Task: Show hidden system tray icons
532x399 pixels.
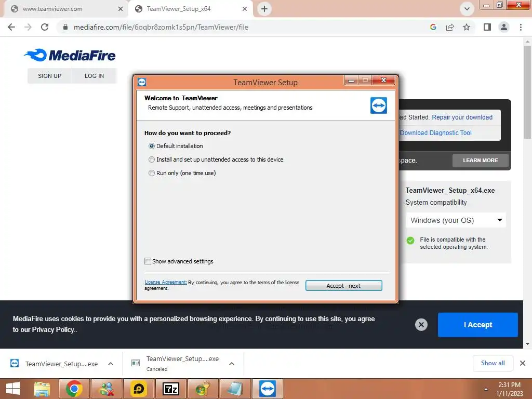Action: tap(486, 389)
